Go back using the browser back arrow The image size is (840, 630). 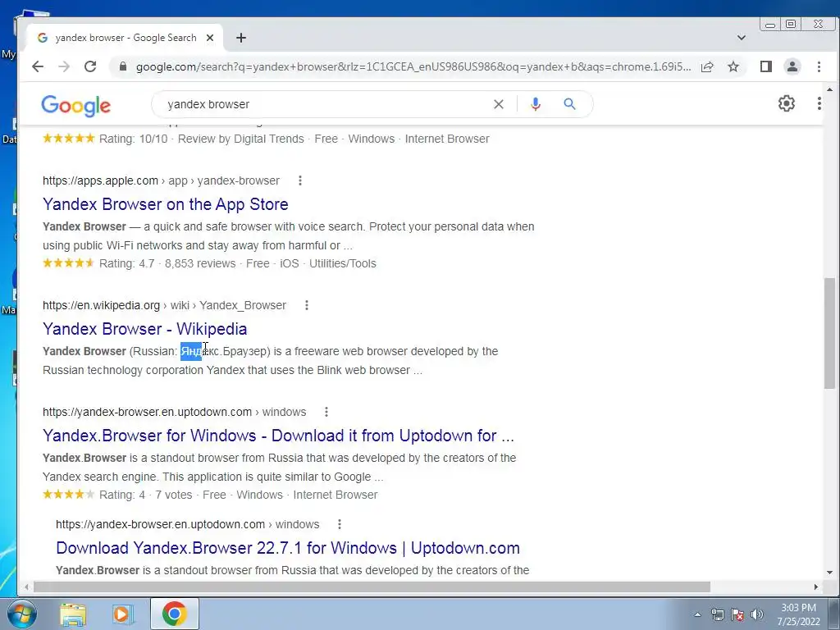point(38,66)
